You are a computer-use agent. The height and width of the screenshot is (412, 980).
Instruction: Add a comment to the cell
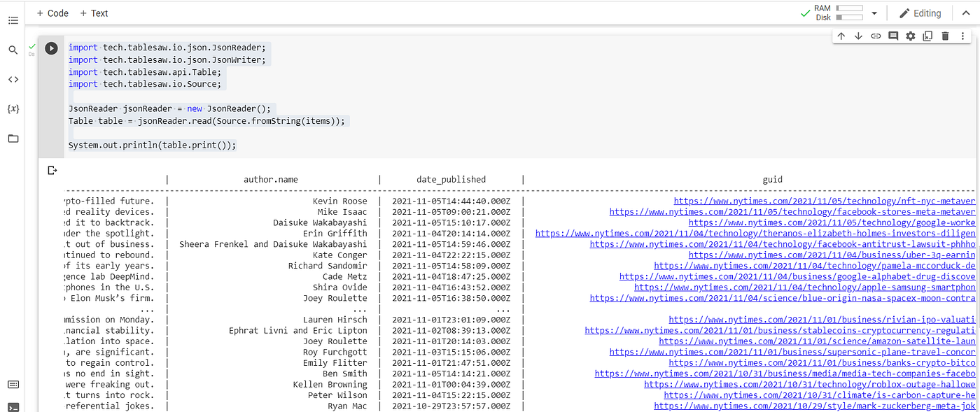click(x=892, y=35)
